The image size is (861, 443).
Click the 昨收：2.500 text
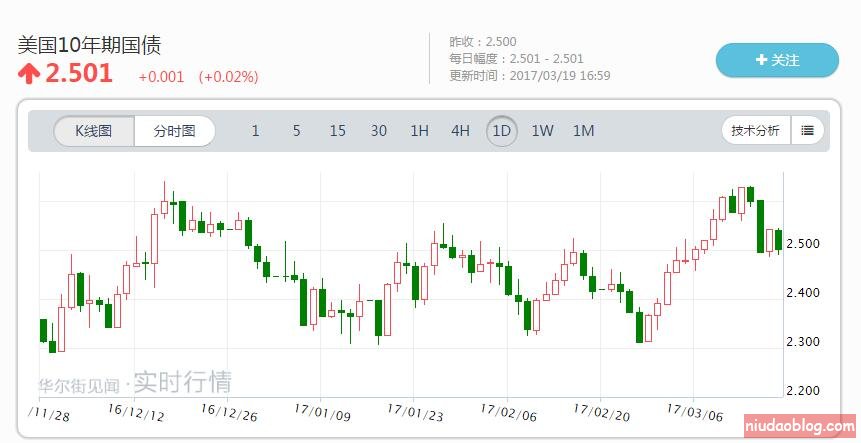pos(483,42)
